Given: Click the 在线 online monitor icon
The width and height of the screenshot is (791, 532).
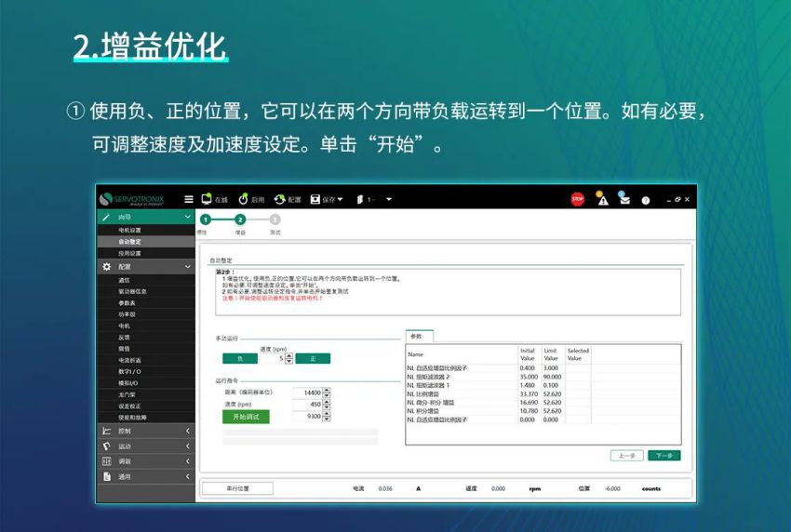Looking at the screenshot, I should pos(207,199).
